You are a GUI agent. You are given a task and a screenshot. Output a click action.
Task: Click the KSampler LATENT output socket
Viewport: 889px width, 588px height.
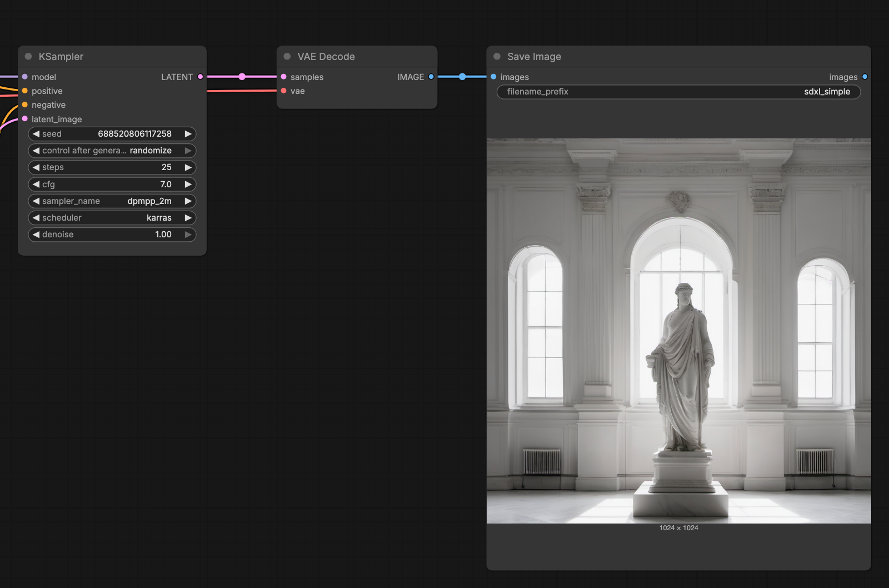201,77
